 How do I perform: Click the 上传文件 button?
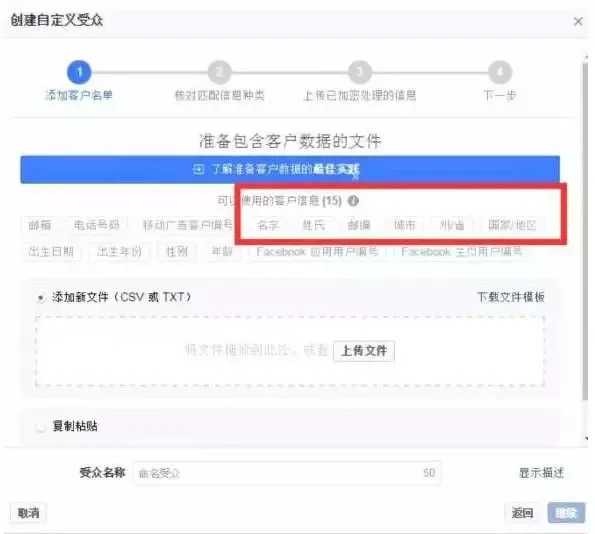[x=364, y=351]
